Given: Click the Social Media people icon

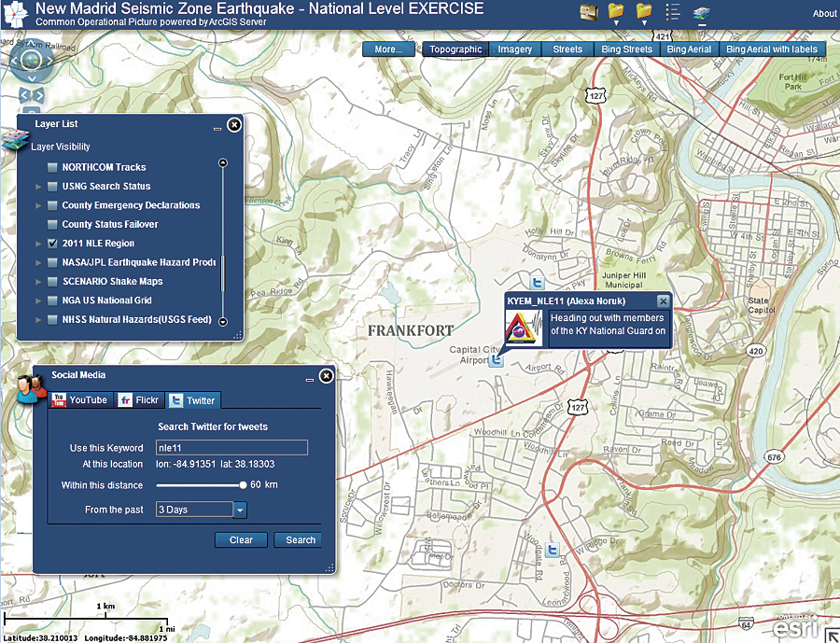Looking at the screenshot, I should [x=31, y=388].
